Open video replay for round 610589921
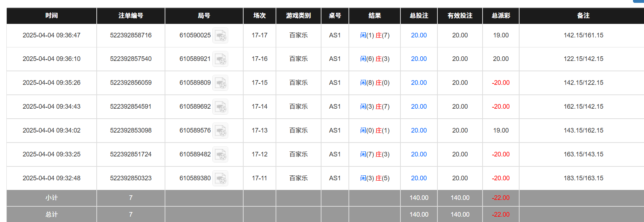The image size is (644, 222). [220, 59]
